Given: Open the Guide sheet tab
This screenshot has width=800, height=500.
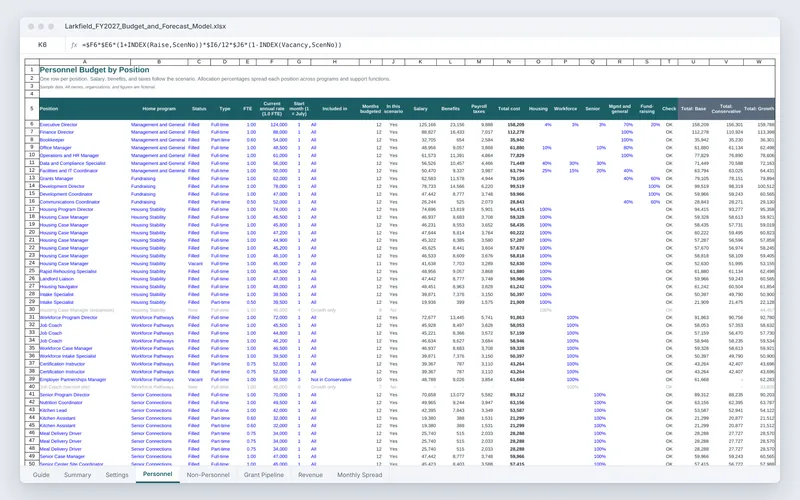Looking at the screenshot, I should [41, 474].
